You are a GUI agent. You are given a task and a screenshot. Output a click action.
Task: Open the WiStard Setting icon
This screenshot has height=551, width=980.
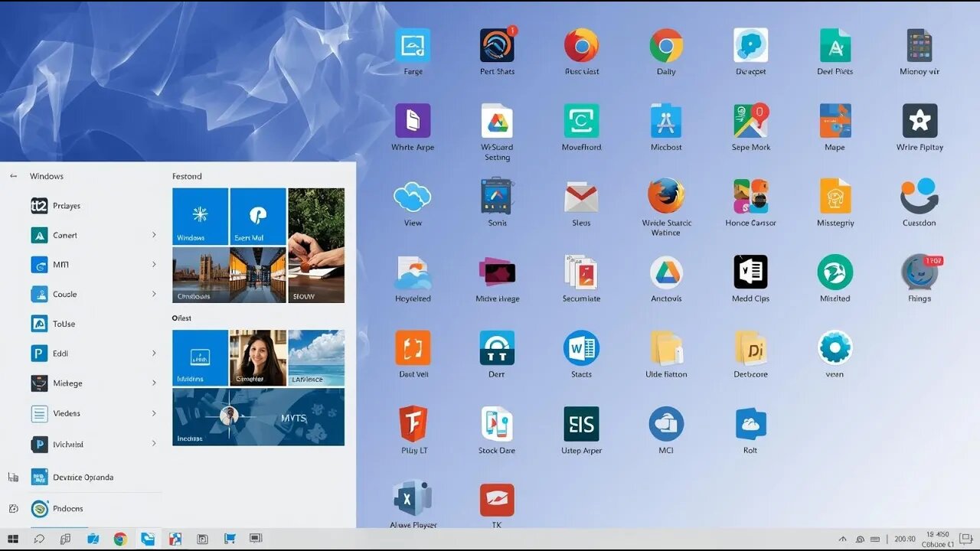pyautogui.click(x=497, y=121)
